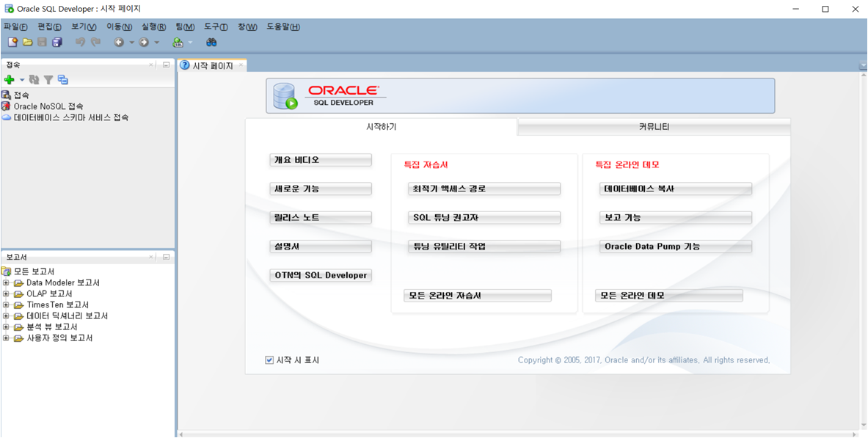Close the 접속 panel with its X
Screen dimensions: 868x438
tap(151, 65)
